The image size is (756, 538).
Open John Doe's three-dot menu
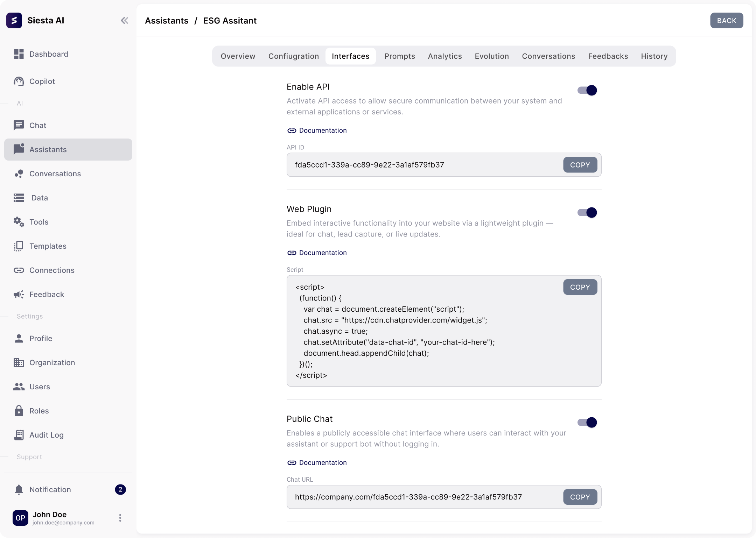(120, 518)
